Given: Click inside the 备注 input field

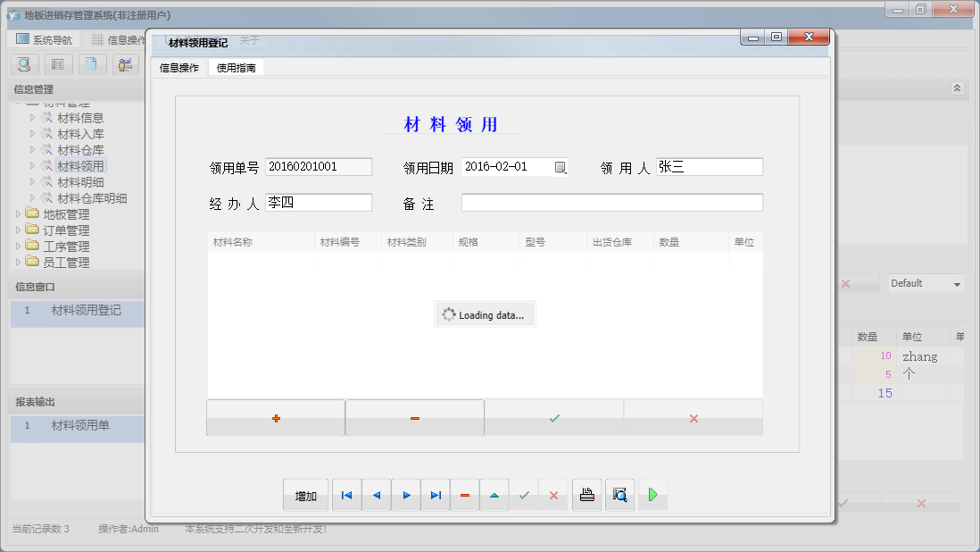Looking at the screenshot, I should tap(610, 202).
